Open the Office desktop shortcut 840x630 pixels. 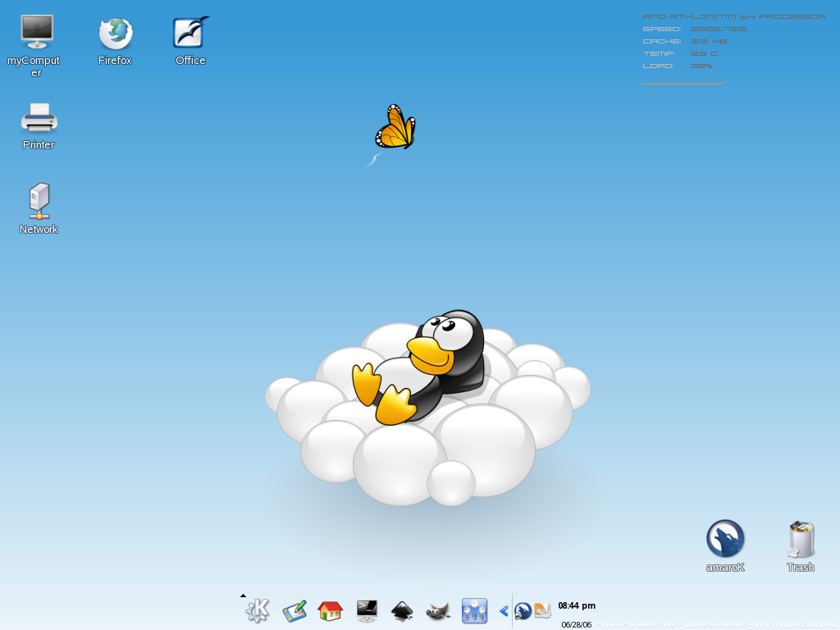(x=190, y=33)
